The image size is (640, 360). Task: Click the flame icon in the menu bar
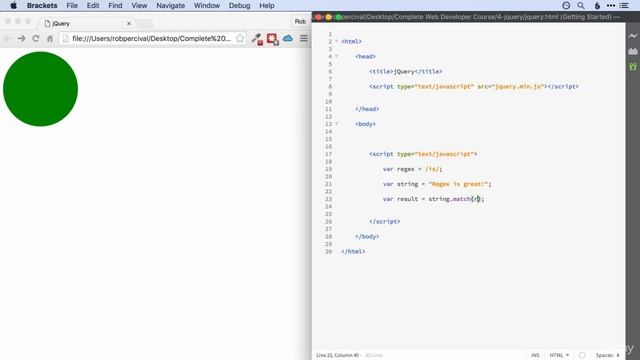click(597, 5)
